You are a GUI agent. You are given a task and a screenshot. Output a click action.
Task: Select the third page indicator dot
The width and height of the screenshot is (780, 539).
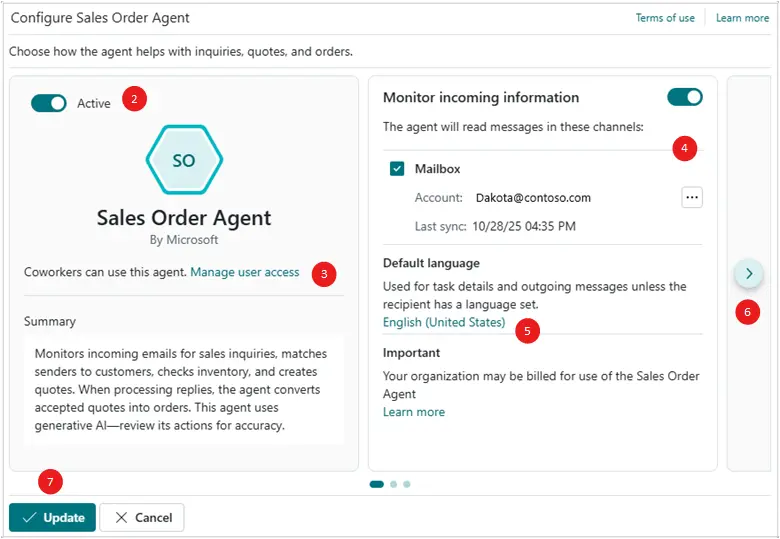407,484
